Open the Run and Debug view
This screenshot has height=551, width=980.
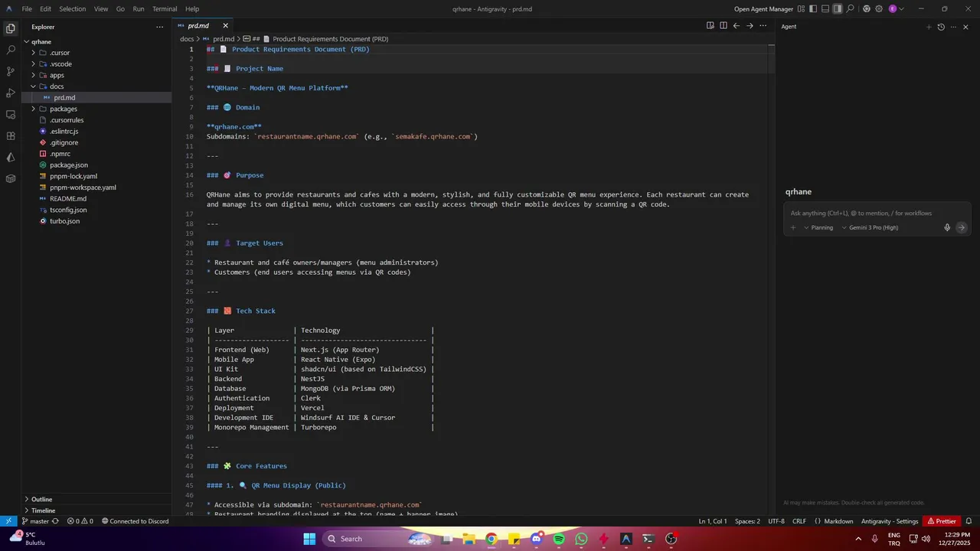11,93
